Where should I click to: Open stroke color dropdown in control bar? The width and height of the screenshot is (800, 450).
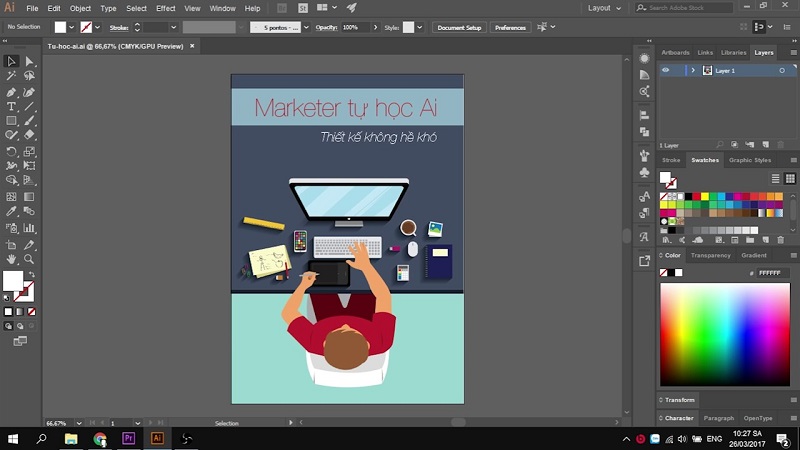97,27
